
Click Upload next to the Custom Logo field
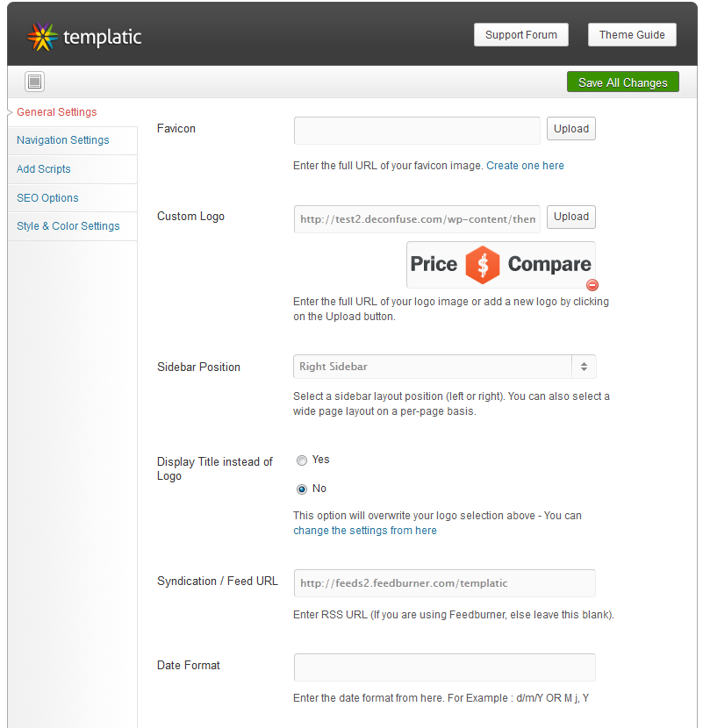[571, 217]
